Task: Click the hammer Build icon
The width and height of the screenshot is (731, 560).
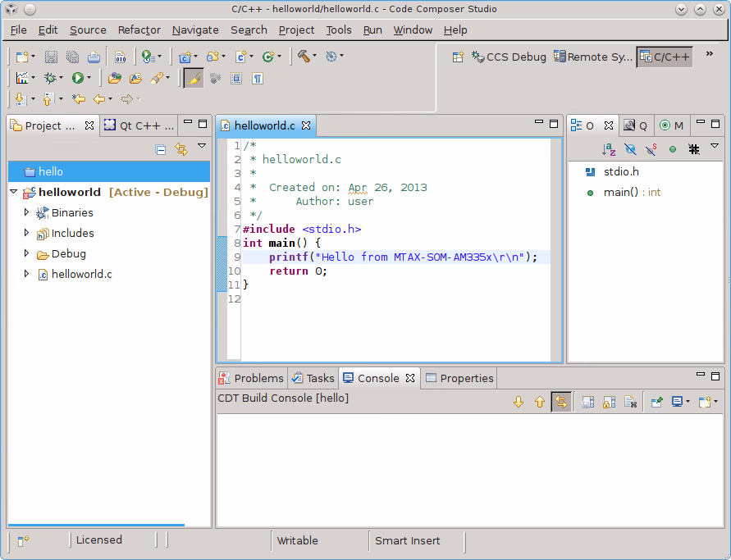Action: (x=304, y=57)
